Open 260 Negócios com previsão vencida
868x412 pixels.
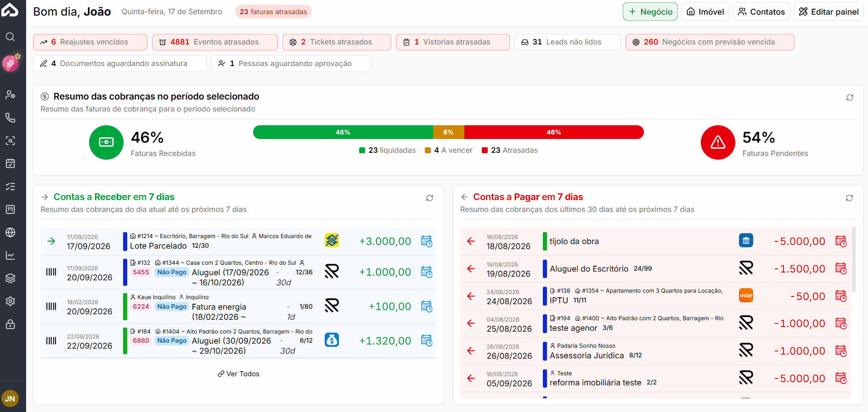[710, 42]
